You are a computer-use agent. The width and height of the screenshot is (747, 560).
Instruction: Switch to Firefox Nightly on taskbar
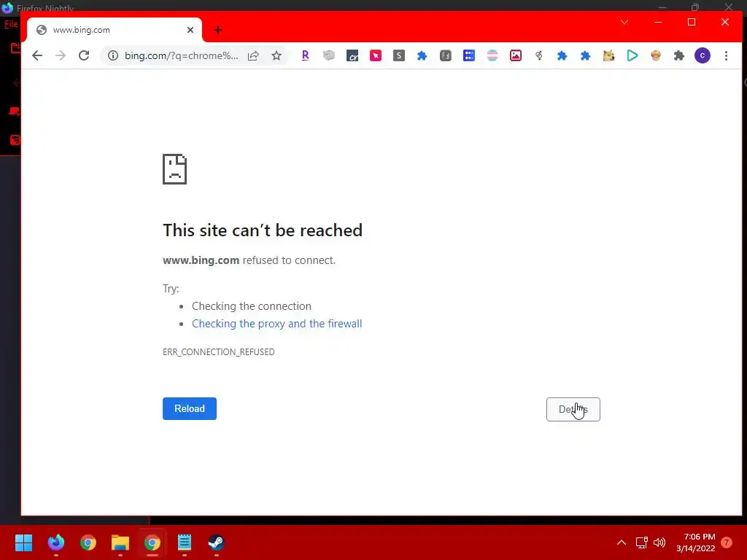(56, 542)
